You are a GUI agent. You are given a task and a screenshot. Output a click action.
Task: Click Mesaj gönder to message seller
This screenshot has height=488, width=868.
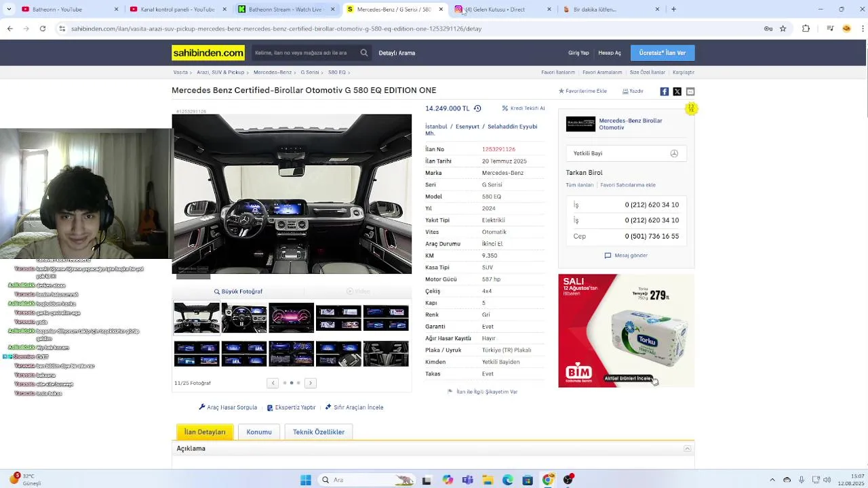pyautogui.click(x=626, y=256)
